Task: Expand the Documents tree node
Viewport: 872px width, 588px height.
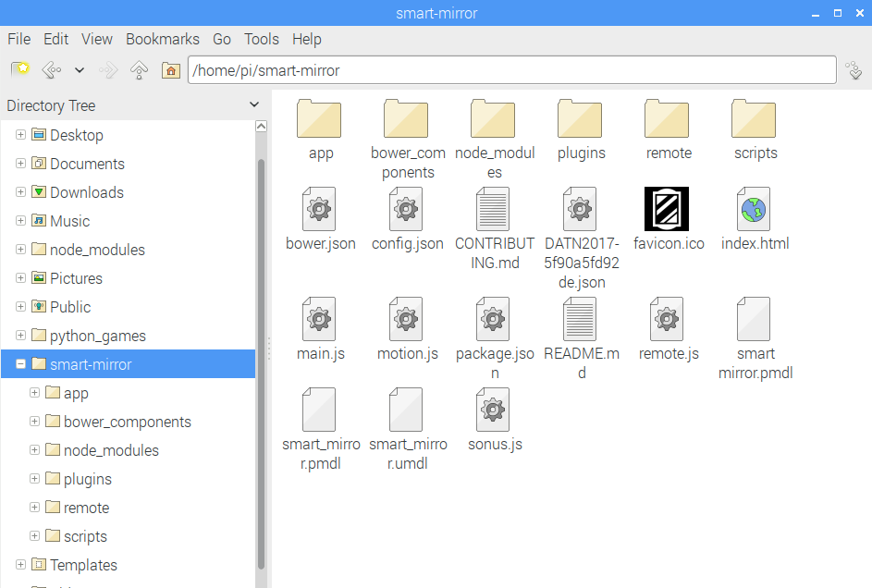Action: (20, 164)
